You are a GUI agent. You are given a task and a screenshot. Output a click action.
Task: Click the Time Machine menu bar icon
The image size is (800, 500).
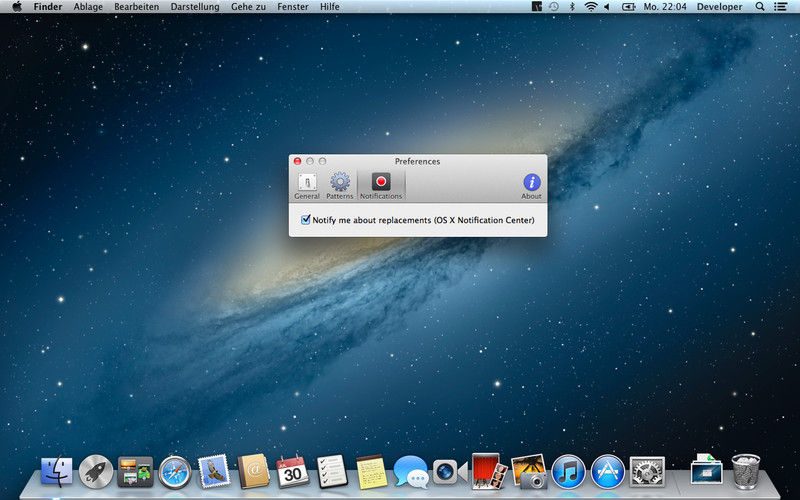(554, 7)
